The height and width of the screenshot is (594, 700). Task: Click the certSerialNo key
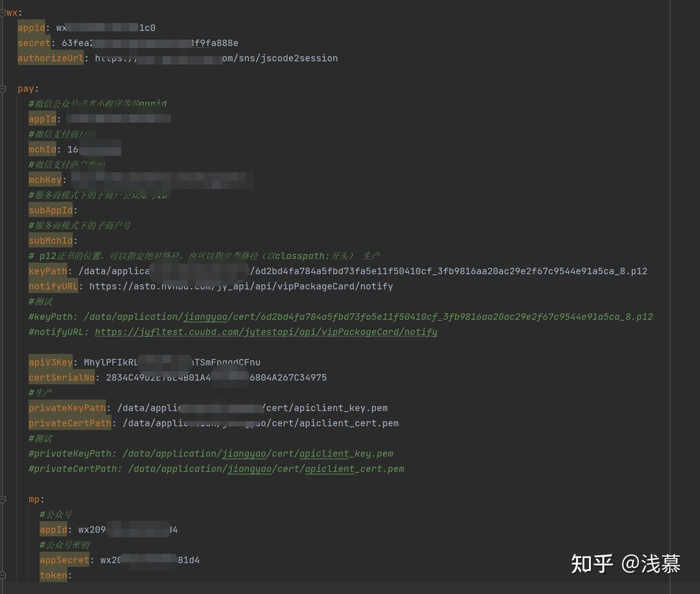(x=61, y=377)
